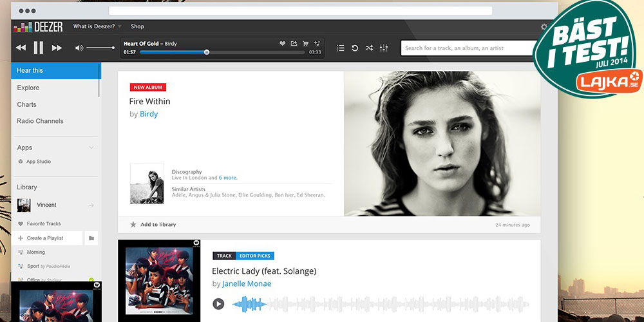
Task: Click the EDITOR PICKS tag
Action: tap(254, 256)
